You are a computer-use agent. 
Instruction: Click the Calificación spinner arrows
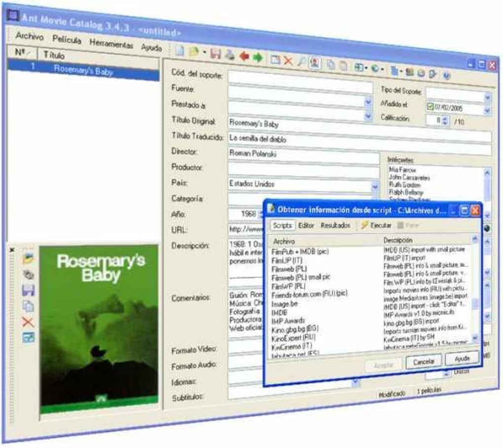(445, 121)
